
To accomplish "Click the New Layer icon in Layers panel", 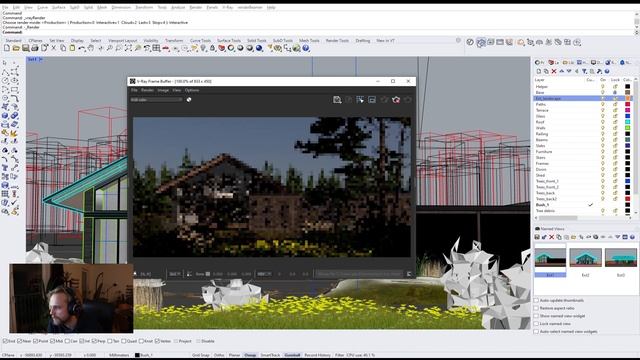I will coord(539,71).
